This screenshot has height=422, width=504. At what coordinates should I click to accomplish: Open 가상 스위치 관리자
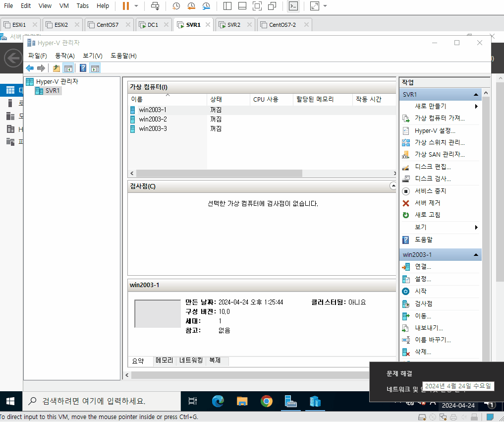440,142
